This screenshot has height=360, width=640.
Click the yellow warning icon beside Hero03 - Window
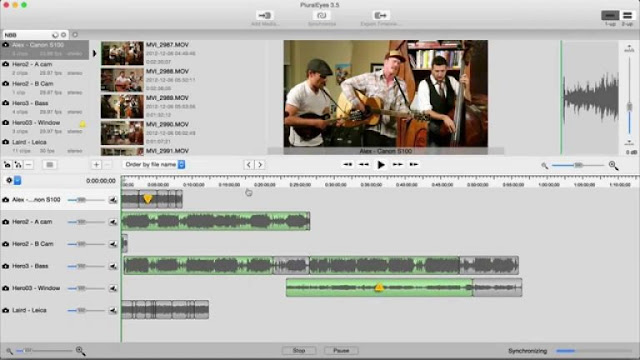82,124
